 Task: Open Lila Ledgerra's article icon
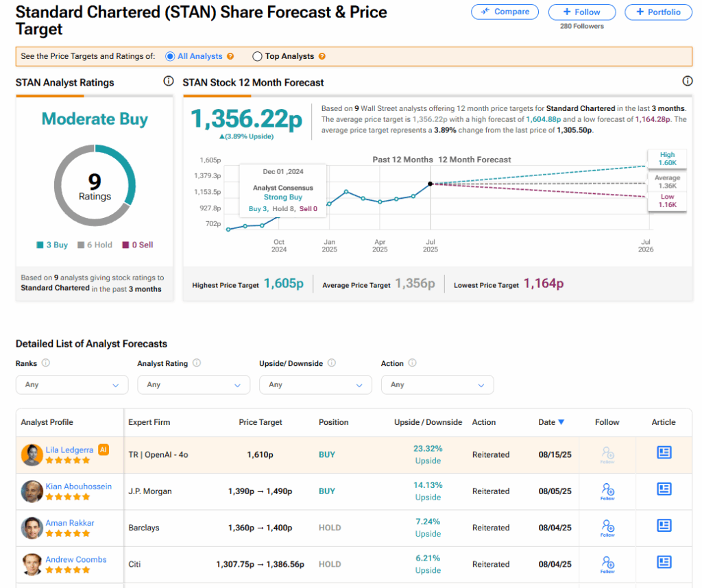(x=664, y=452)
